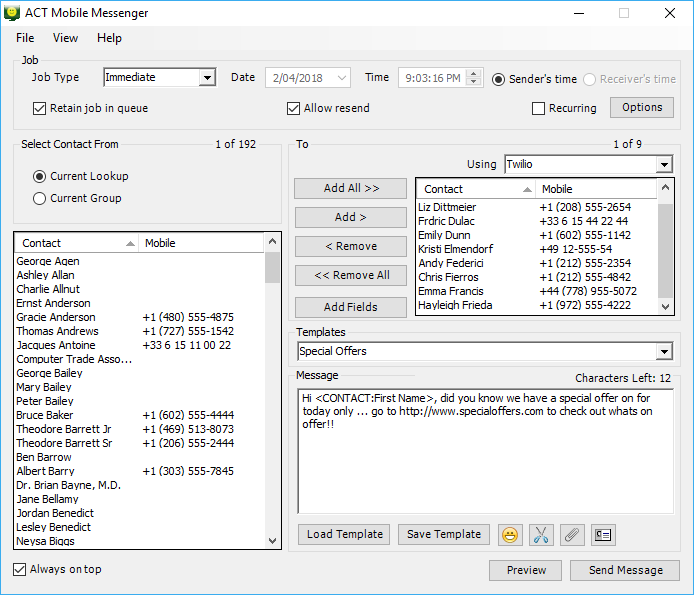Insert an emoticon with the smiley icon
This screenshot has height=595, width=694.
tap(510, 535)
